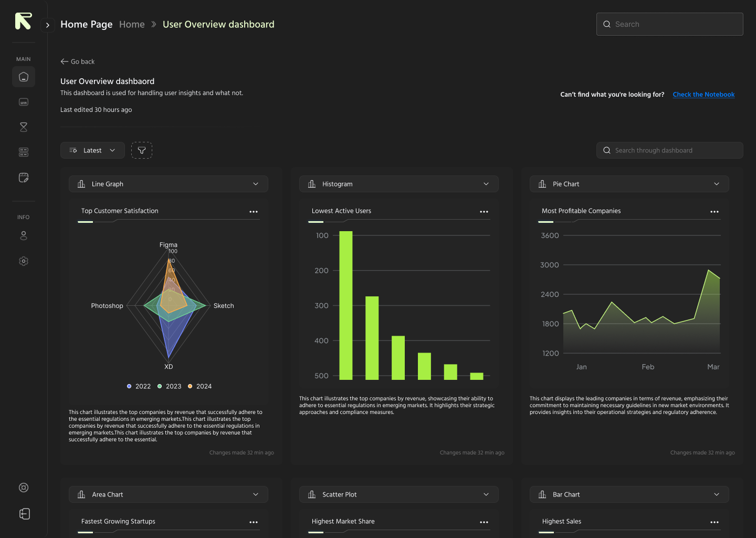756x538 pixels.
Task: Switch to the Home breadcrumb item
Action: coord(132,24)
